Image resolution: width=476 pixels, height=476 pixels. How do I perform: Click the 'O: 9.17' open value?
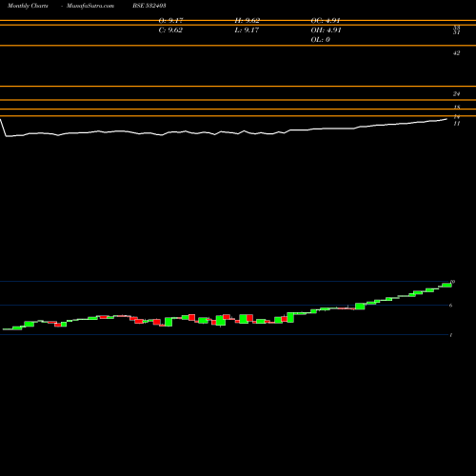170,21
